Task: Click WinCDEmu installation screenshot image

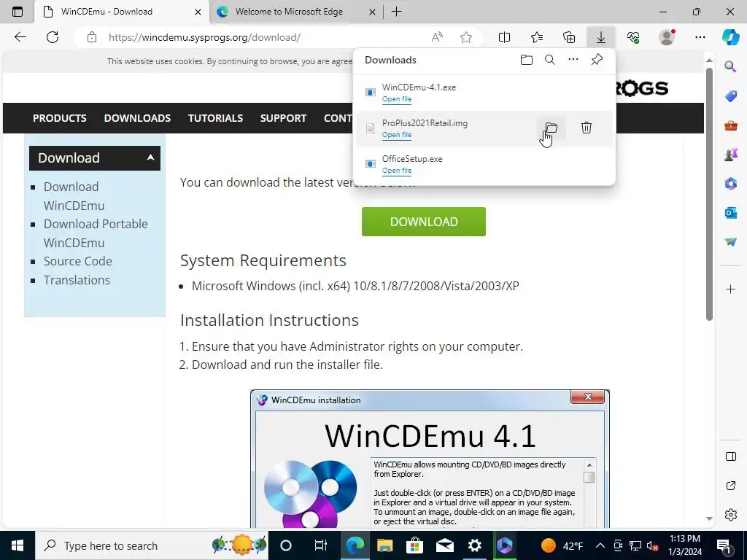Action: point(430,458)
